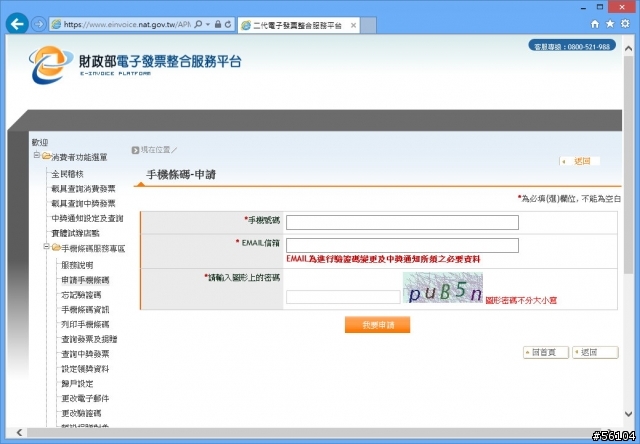Image resolution: width=640 pixels, height=444 pixels.
Task: Minimize the browser window
Action: click(584, 7)
